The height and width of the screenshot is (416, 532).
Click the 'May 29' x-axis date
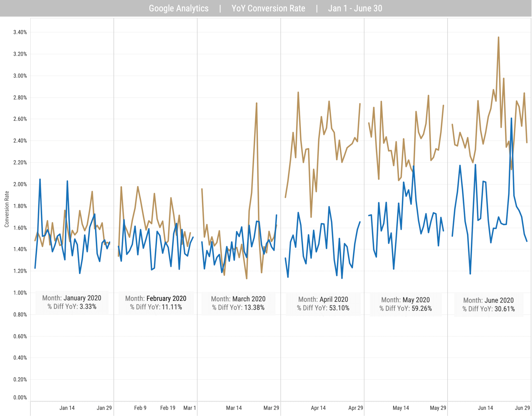click(438, 408)
